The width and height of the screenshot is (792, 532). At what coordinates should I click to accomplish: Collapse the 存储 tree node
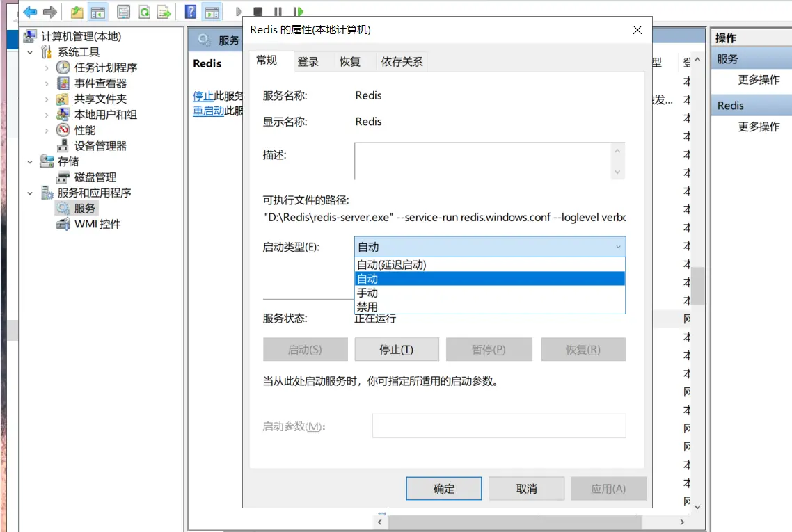(30, 161)
